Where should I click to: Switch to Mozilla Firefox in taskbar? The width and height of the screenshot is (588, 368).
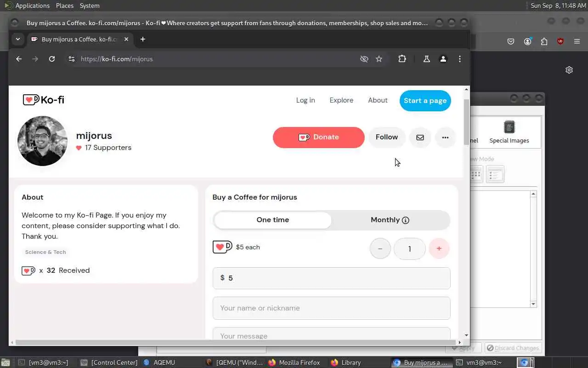tap(294, 362)
